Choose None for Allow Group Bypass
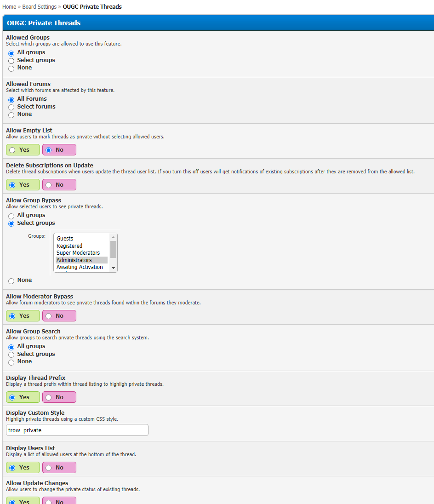The image size is (434, 504). (x=11, y=281)
